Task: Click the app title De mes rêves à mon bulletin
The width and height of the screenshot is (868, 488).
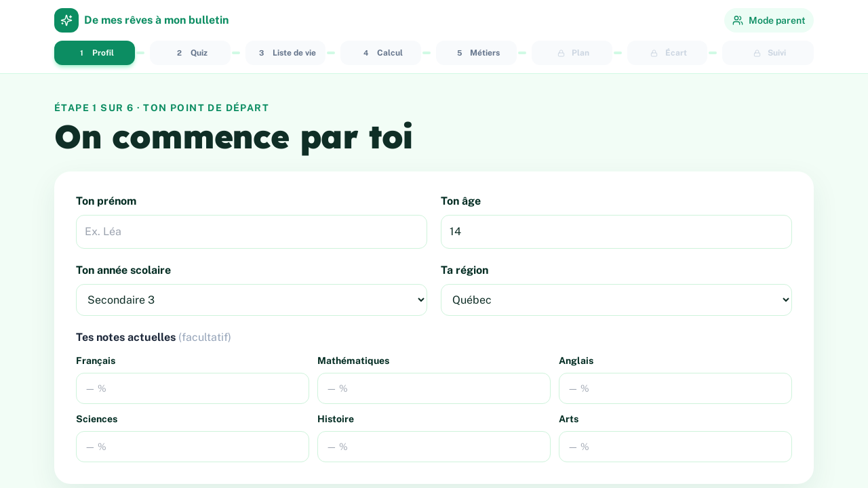Action: pyautogui.click(x=156, y=20)
